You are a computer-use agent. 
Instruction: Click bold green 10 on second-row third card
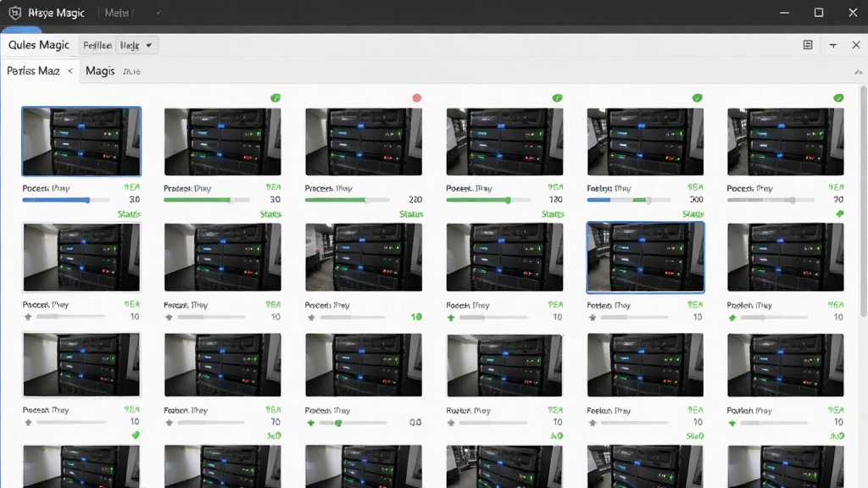point(416,317)
